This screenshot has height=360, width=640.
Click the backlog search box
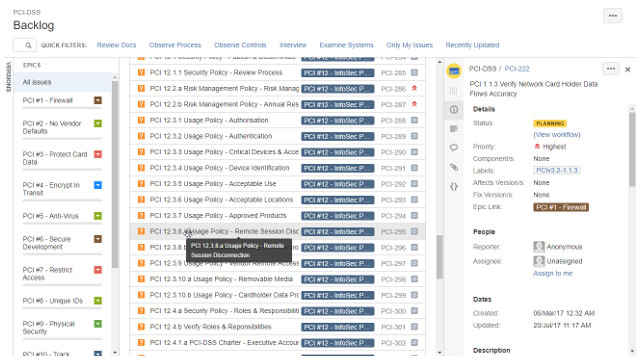tap(24, 45)
